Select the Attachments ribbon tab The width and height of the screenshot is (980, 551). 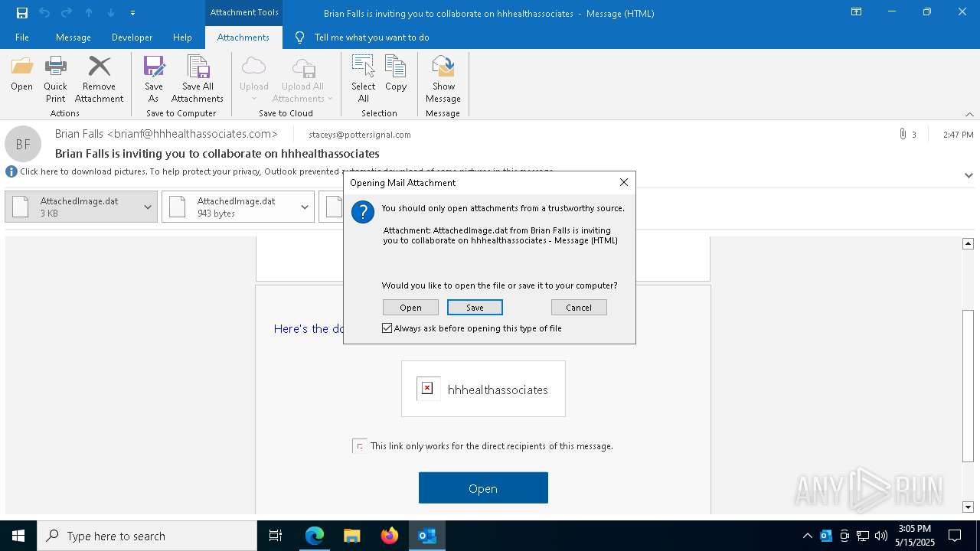tap(243, 37)
